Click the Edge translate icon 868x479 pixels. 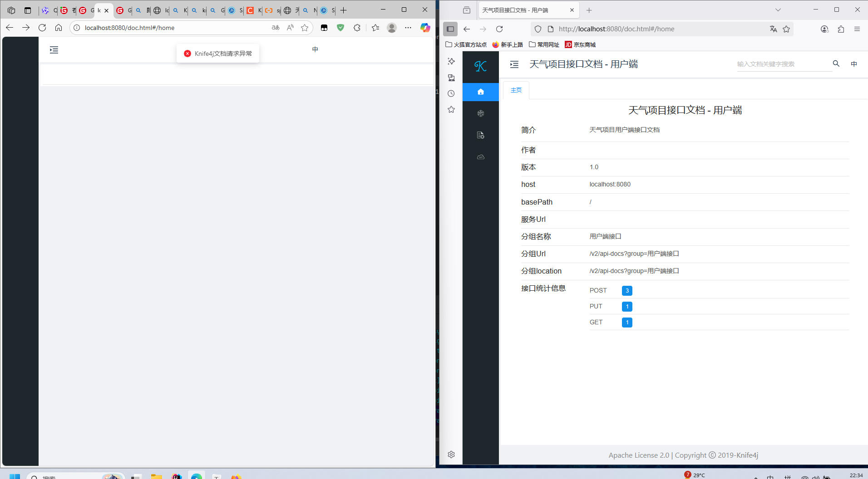pos(276,28)
